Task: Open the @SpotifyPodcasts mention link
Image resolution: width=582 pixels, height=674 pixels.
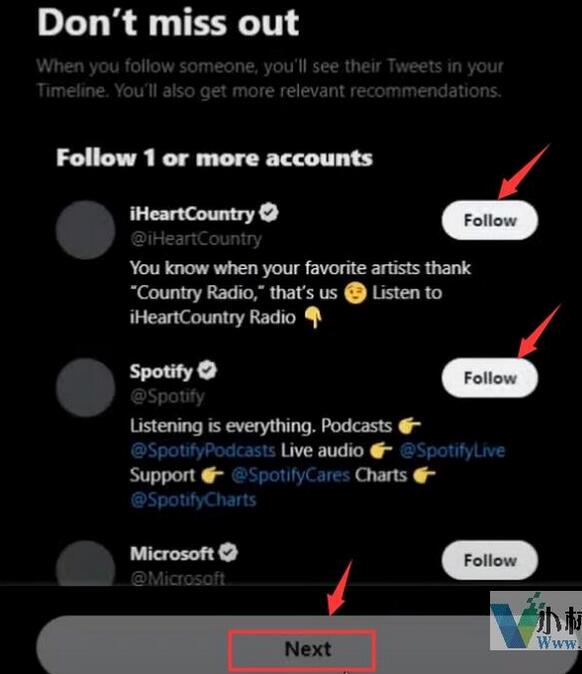Action: coord(202,450)
